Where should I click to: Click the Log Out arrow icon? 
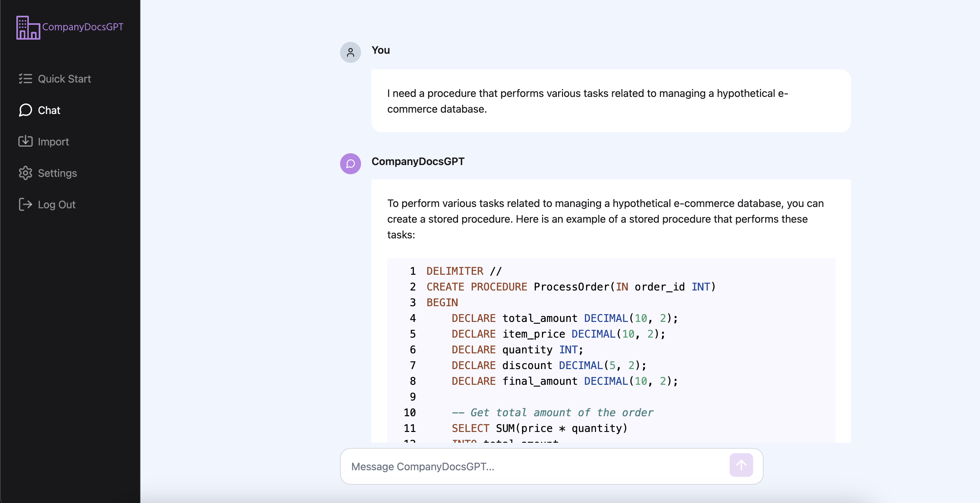pos(25,205)
